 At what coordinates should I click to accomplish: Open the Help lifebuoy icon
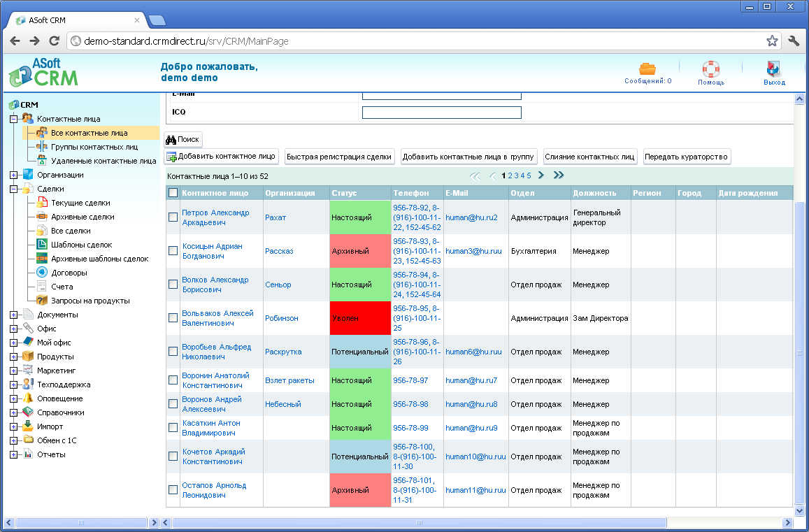pyautogui.click(x=710, y=69)
